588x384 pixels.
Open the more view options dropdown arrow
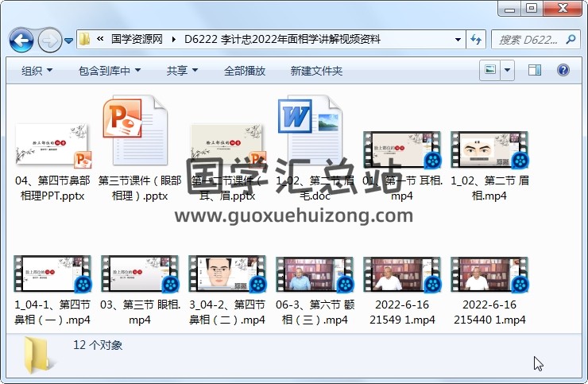[x=508, y=70]
